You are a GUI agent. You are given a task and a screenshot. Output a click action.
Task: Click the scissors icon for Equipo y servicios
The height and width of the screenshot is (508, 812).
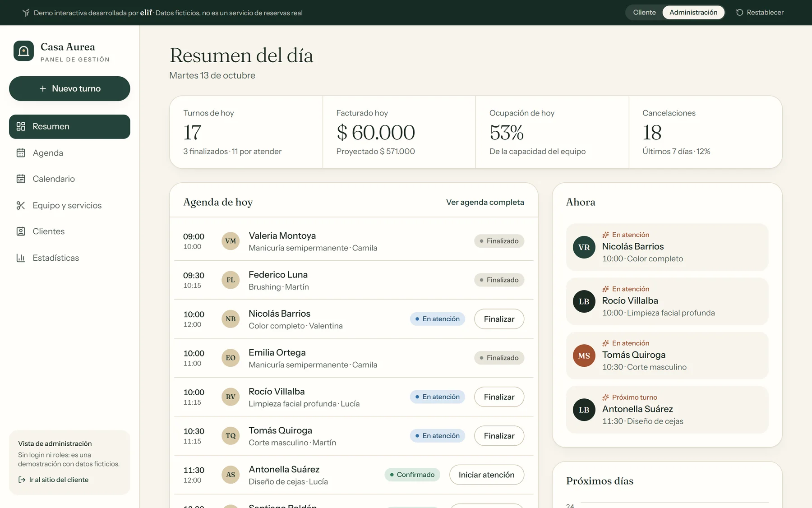(x=21, y=205)
